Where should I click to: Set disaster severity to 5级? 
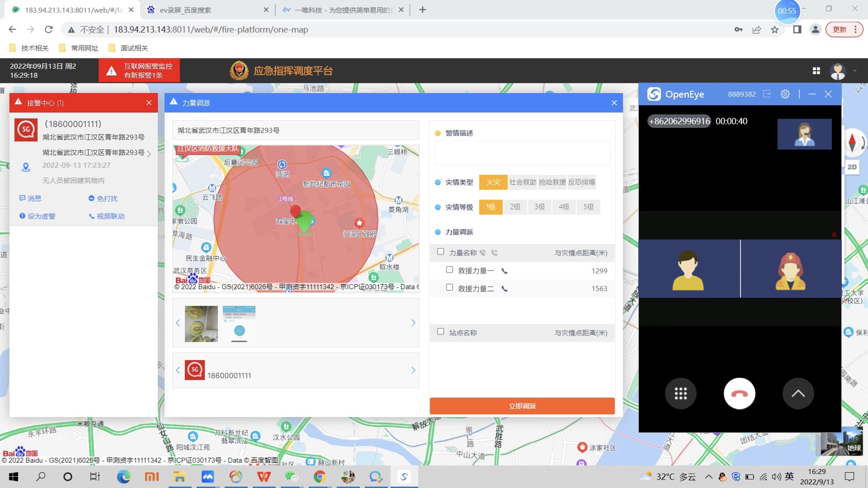click(x=588, y=207)
